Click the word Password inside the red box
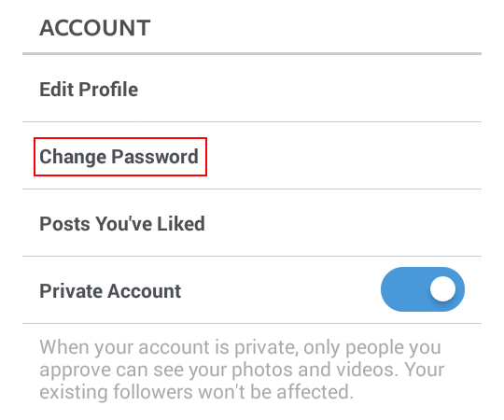Viewport: 504px width, 420px height. [155, 157]
